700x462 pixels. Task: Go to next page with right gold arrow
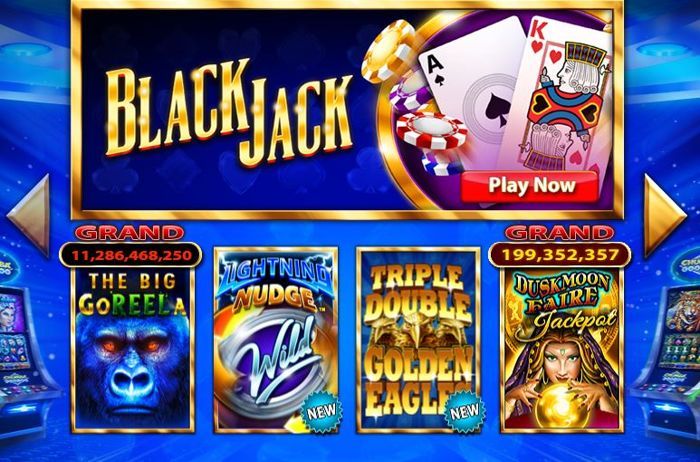[x=664, y=216]
